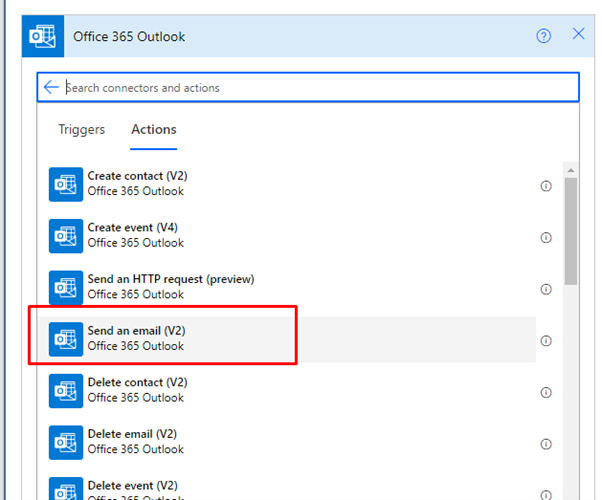Screen dimensions: 602x500
Task: Click the Delete email (V2) Outlook icon
Action: pos(66,442)
